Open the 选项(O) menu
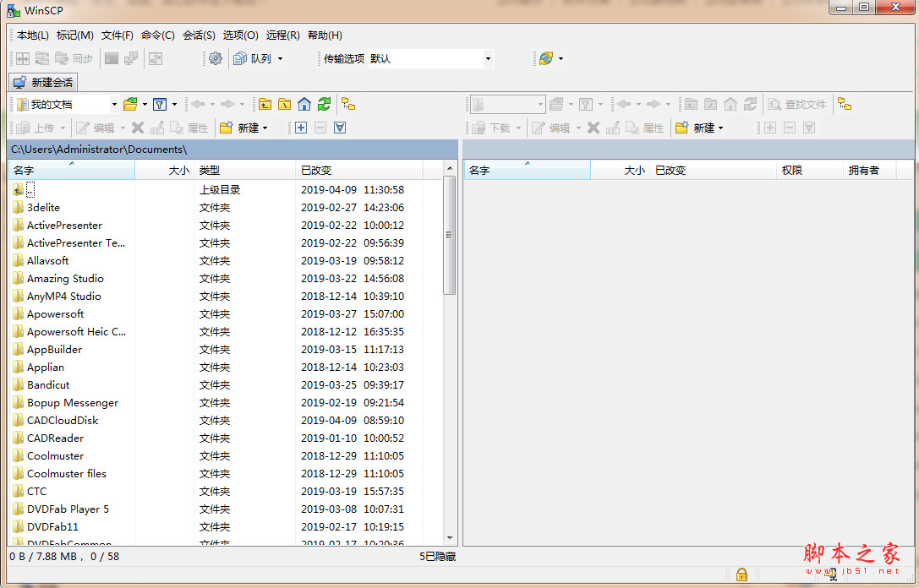This screenshot has height=588, width=919. pyautogui.click(x=240, y=35)
